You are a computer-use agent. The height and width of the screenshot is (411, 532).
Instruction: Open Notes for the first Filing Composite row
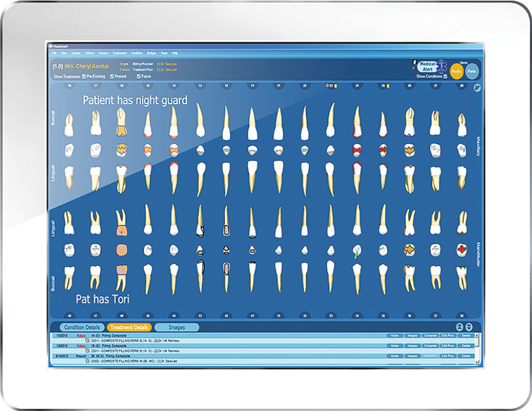point(395,335)
